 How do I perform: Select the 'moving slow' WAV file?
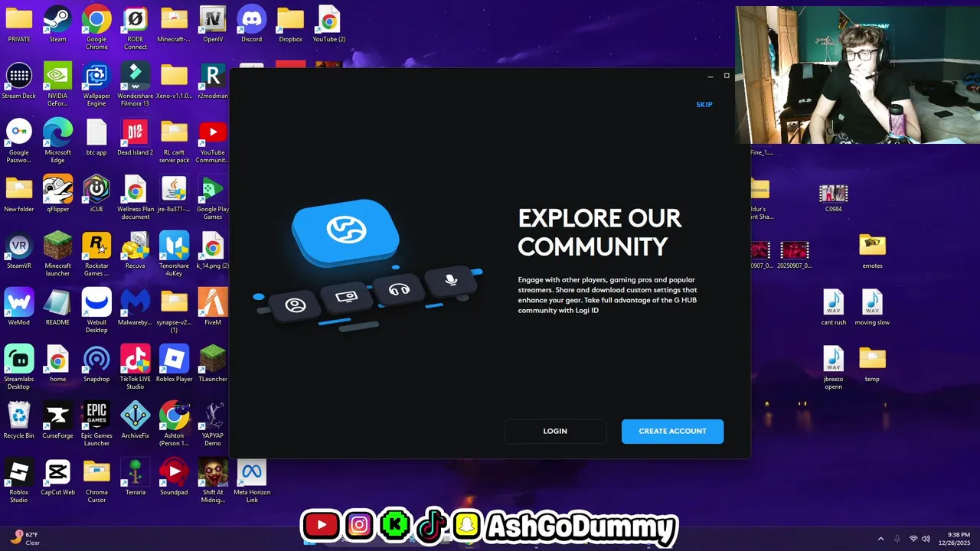point(872,307)
